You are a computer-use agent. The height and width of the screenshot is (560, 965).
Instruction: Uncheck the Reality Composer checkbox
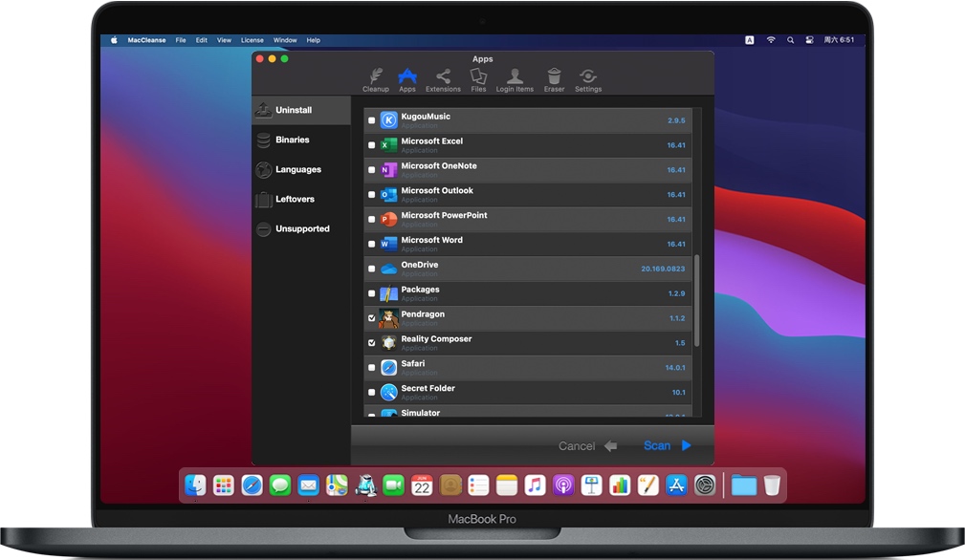[x=372, y=343]
